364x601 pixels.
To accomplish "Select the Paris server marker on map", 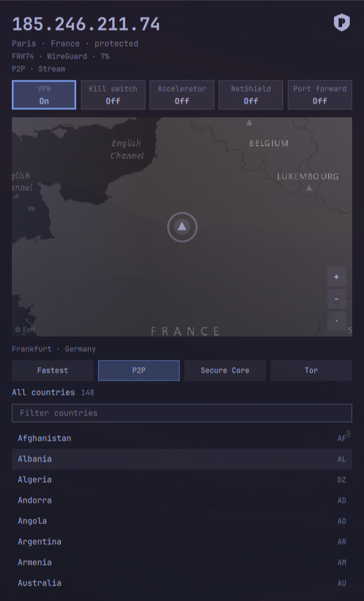I will (182, 227).
